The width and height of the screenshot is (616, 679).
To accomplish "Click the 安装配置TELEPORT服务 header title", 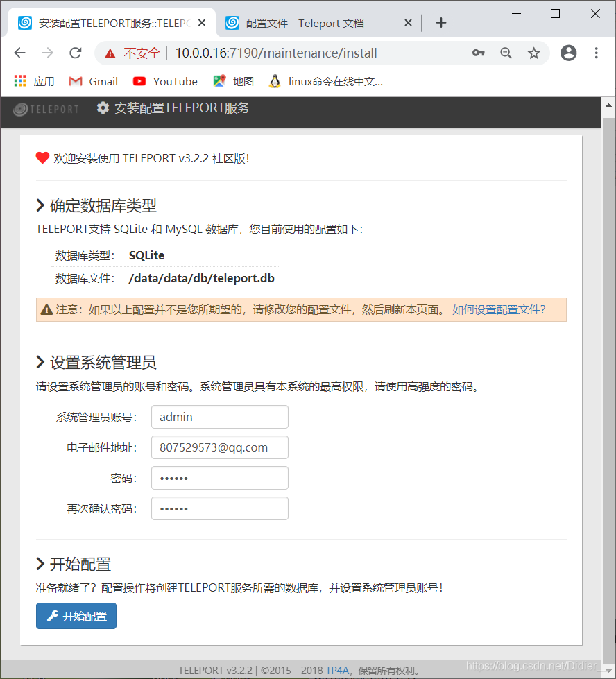I will point(182,108).
